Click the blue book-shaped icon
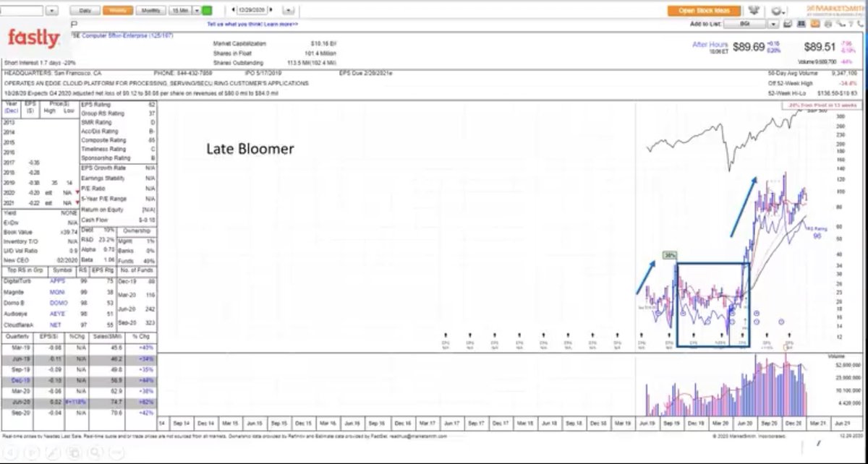868x464 pixels. (x=801, y=24)
